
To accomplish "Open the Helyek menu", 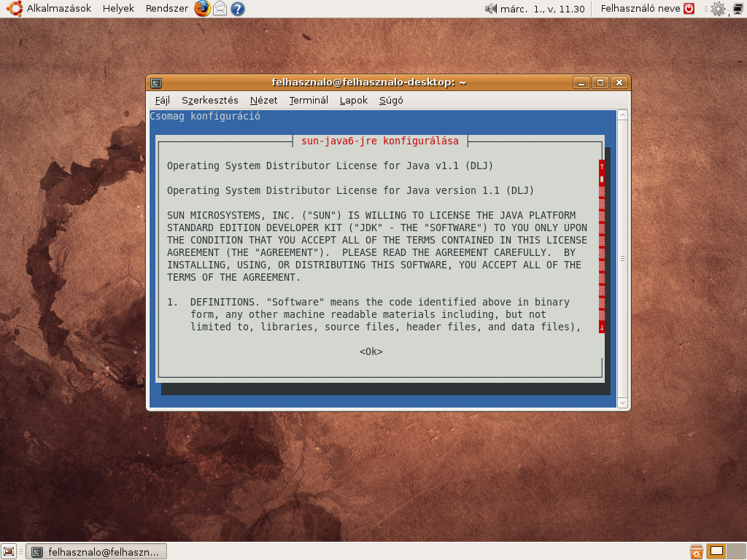I will [x=118, y=9].
